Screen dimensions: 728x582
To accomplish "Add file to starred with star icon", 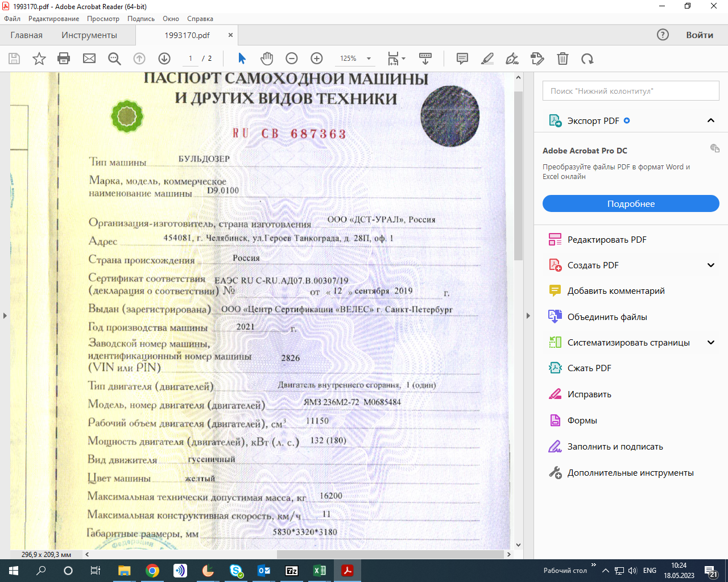I will 39,59.
